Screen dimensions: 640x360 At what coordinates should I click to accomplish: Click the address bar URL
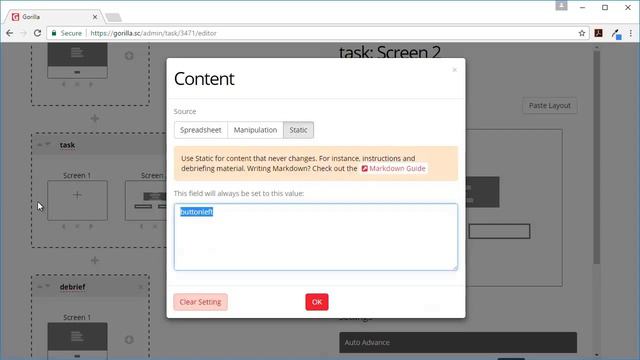click(153, 33)
